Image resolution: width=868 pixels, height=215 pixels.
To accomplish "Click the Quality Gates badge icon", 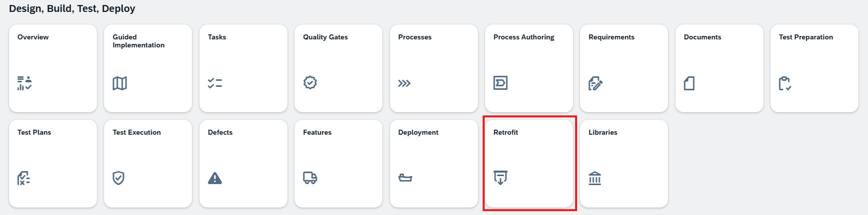I will point(310,83).
